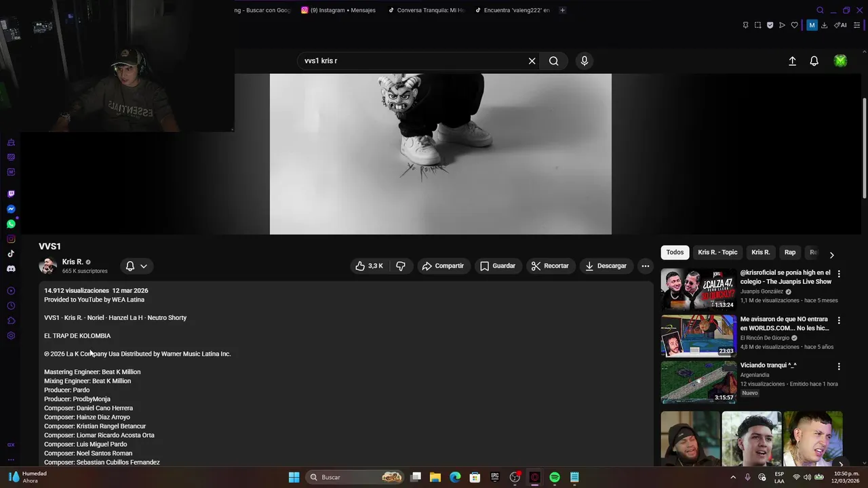Click the Compartir button
Screen dimensions: 868x488
click(x=443, y=266)
